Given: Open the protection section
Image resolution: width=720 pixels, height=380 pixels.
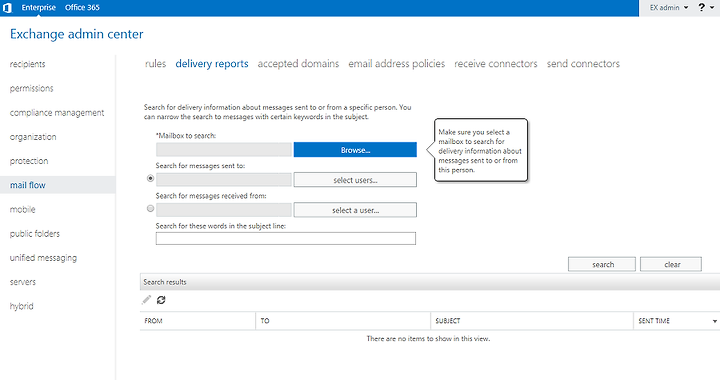Looking at the screenshot, I should point(28,161).
